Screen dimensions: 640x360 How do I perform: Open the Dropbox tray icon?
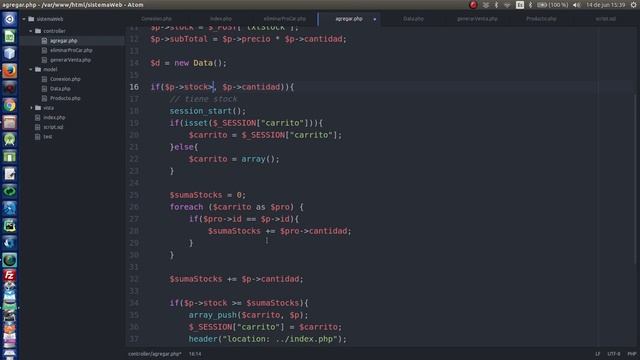click(x=486, y=5)
